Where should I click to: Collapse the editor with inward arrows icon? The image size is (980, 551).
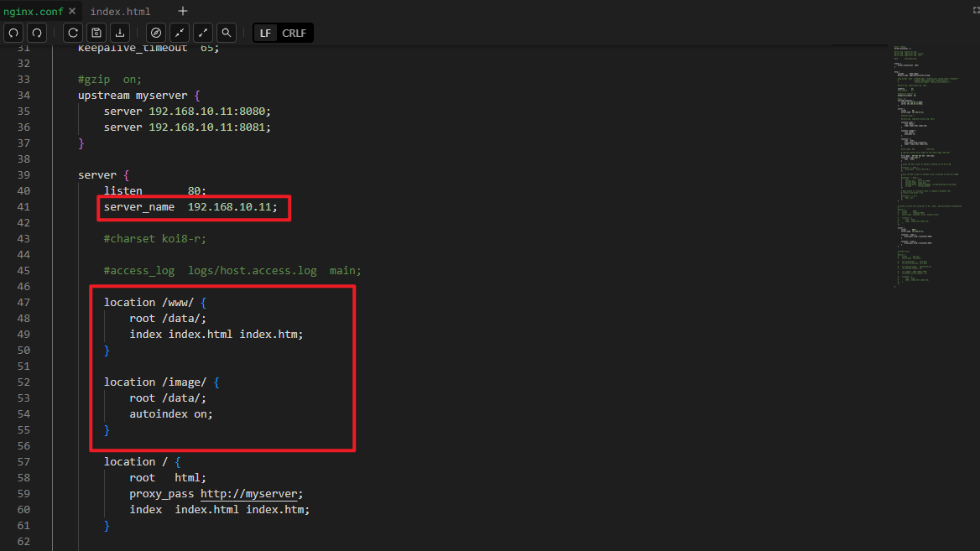[180, 33]
